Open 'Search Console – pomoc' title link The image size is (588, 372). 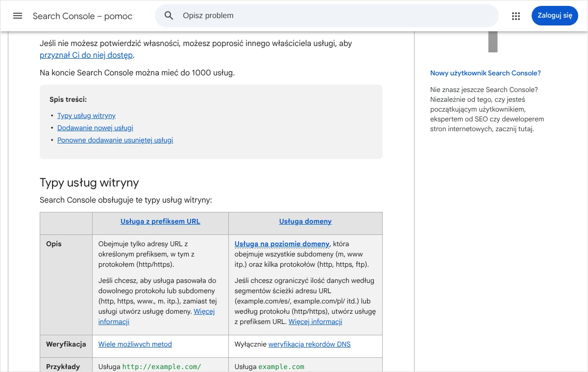coord(82,16)
